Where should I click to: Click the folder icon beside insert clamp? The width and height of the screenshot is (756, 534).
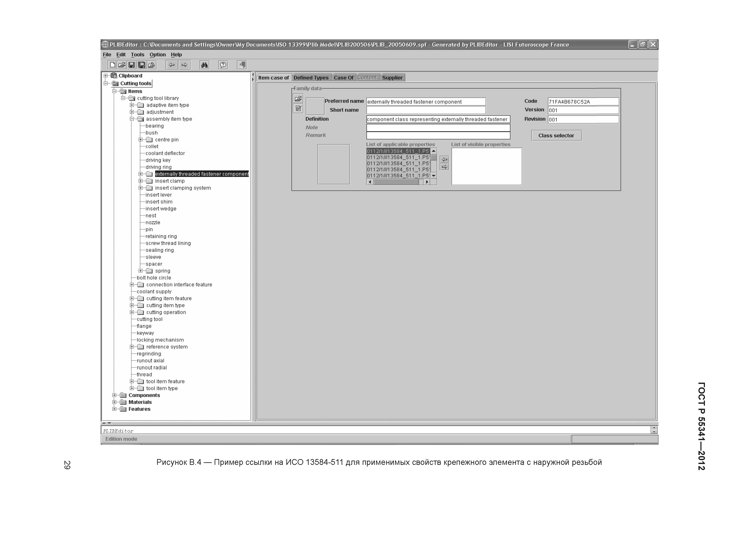(x=150, y=181)
